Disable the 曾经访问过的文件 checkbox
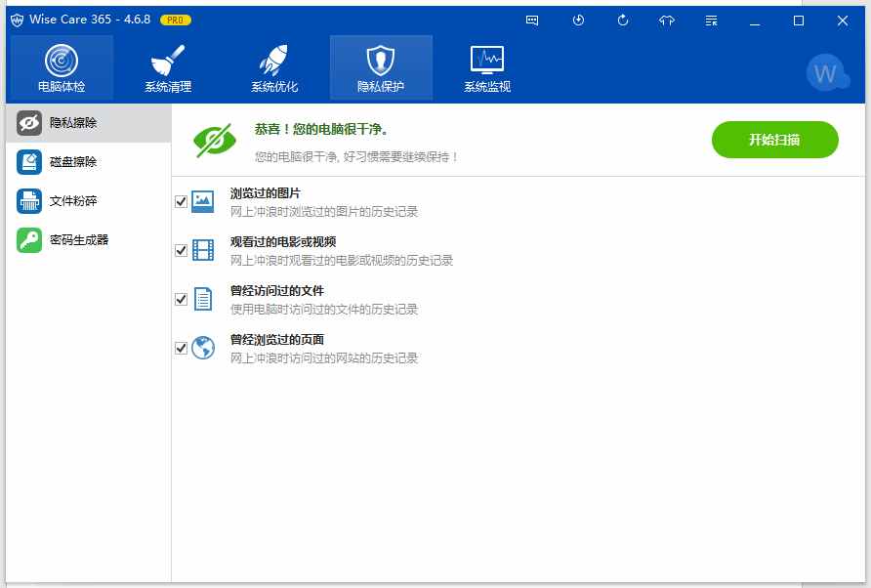The width and height of the screenshot is (871, 588). (x=181, y=300)
